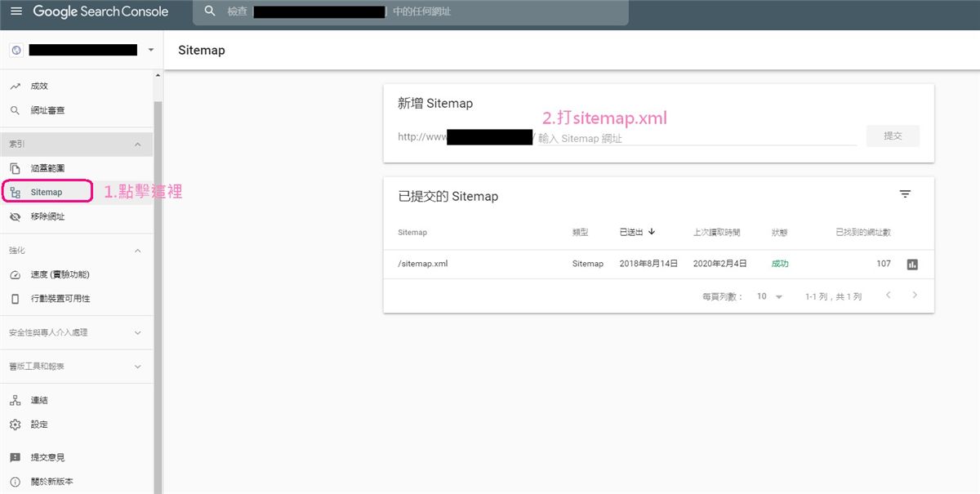Open the 成效 performance report
Screen dimensions: 980x494
click(x=39, y=86)
